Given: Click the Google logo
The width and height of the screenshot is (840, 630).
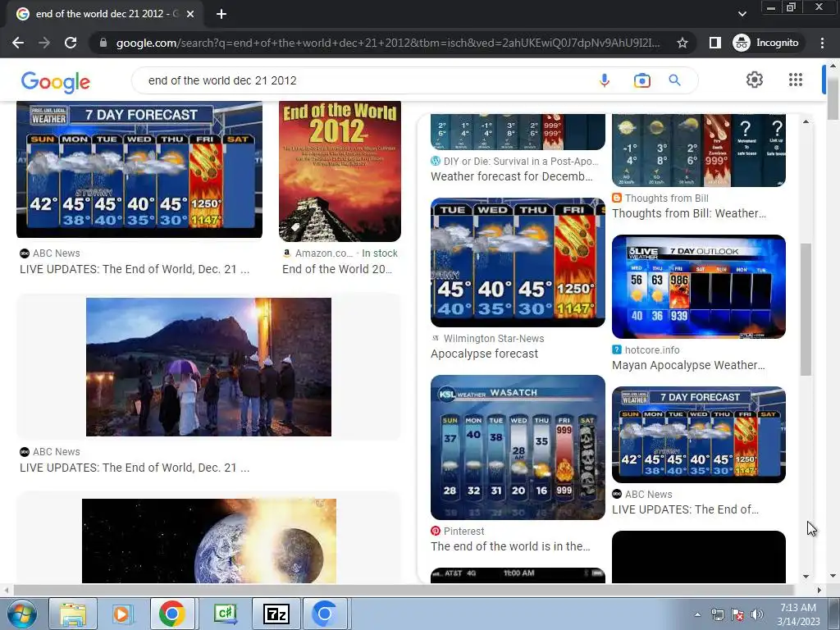Looking at the screenshot, I should click(x=55, y=81).
